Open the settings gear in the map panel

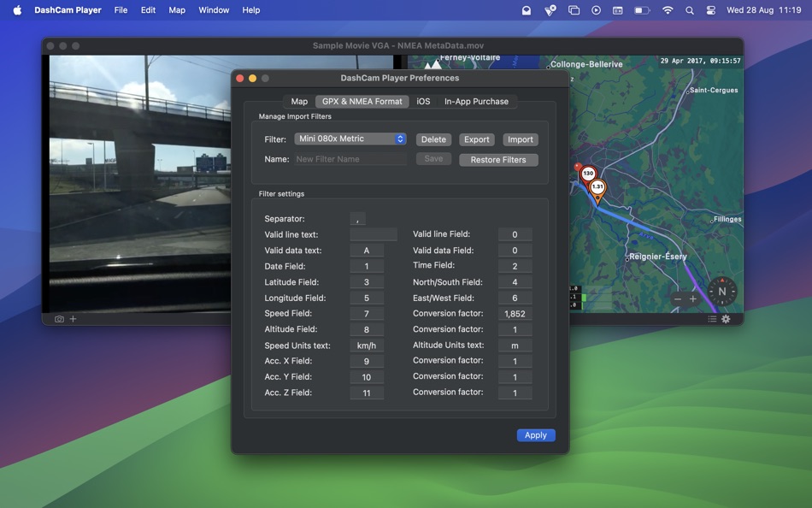pyautogui.click(x=726, y=319)
